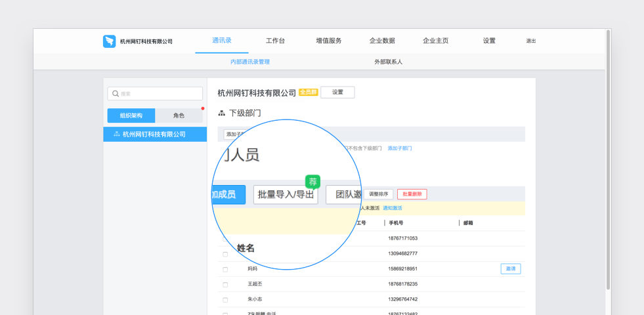
Task: Tick the checkbox for 王超丕
Action: tap(225, 285)
